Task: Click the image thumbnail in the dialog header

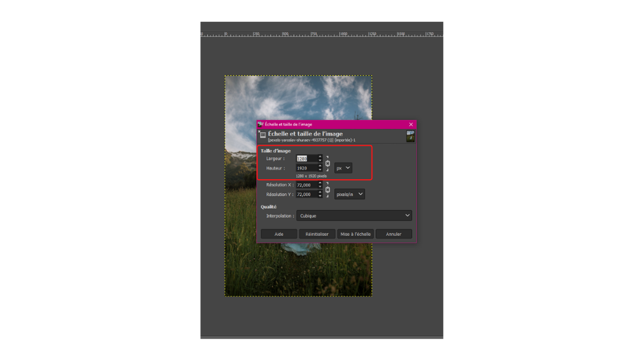Action: 410,136
